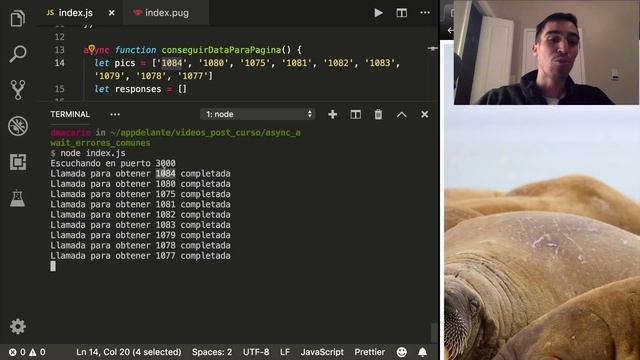The image size is (640, 360).
Task: Split the terminal pane
Action: click(x=356, y=114)
